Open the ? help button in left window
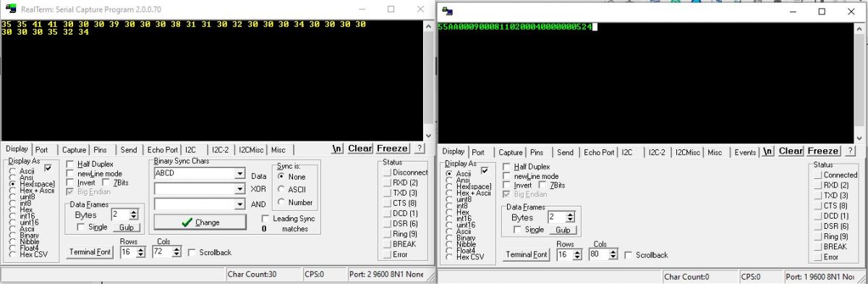 point(419,149)
